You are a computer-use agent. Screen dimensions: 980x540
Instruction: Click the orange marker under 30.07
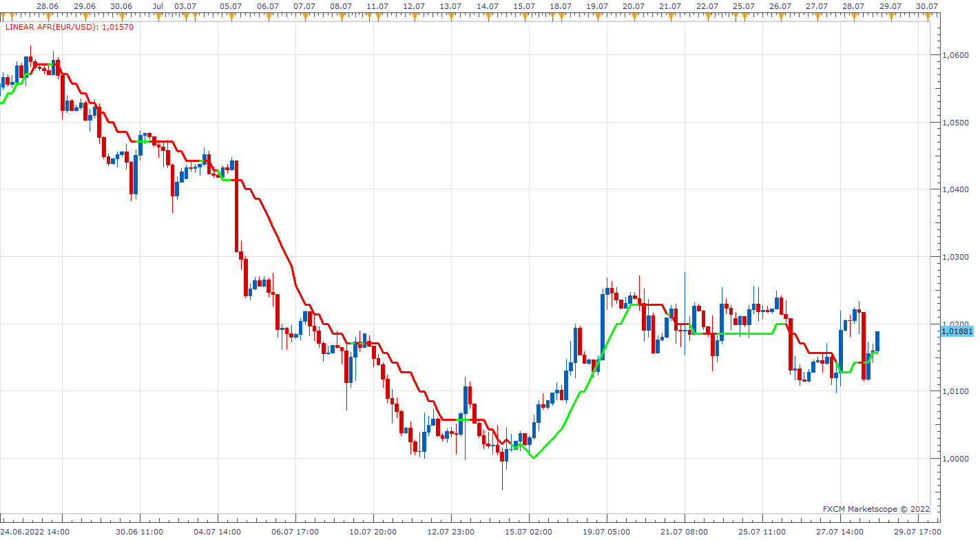927,16
